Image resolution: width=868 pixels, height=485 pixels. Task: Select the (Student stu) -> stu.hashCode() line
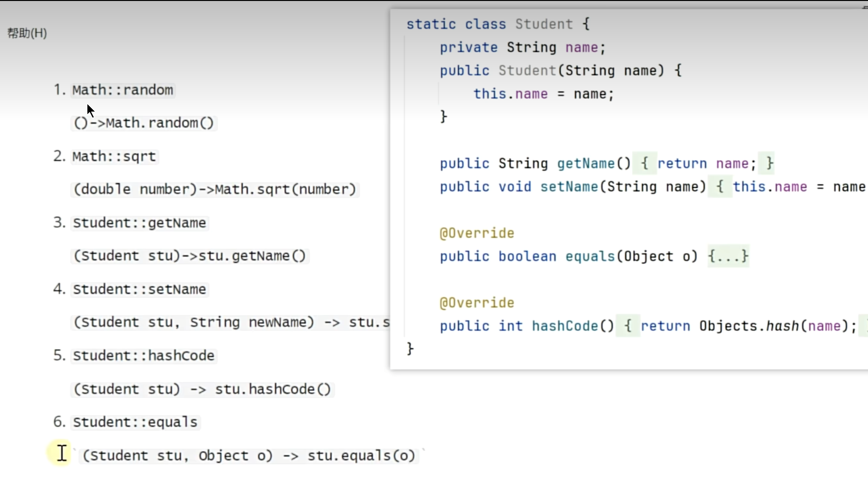[x=202, y=389]
